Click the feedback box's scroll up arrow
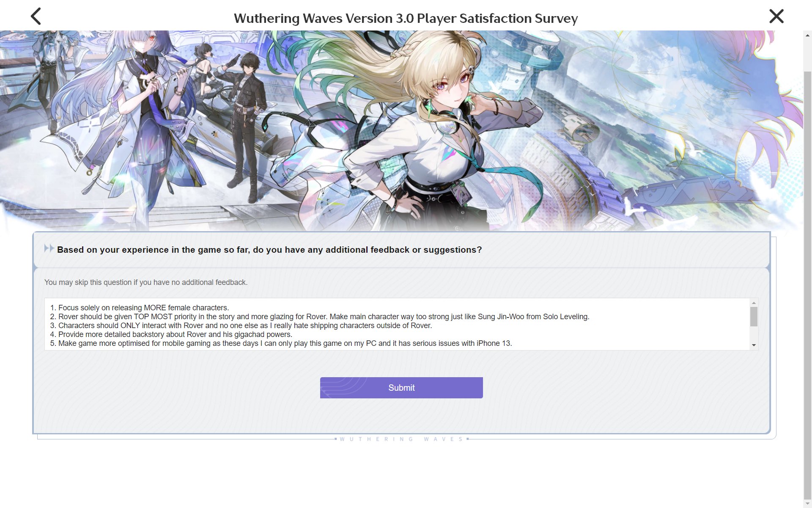The image size is (812, 508). [x=754, y=303]
